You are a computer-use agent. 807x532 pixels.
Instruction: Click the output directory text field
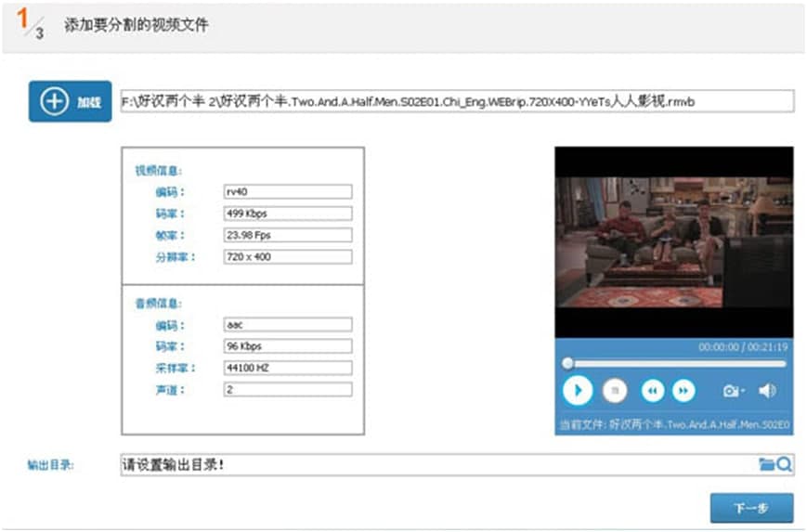(436, 464)
